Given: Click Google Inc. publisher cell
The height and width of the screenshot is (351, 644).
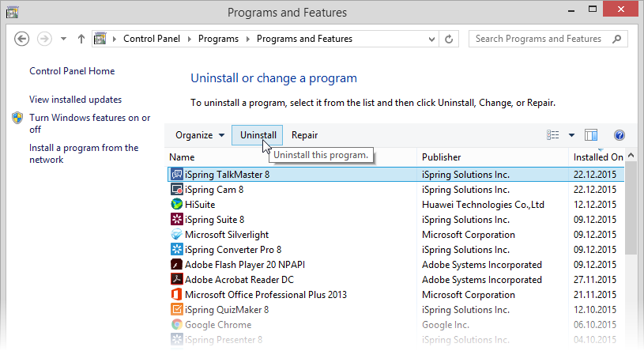Looking at the screenshot, I should (445, 325).
